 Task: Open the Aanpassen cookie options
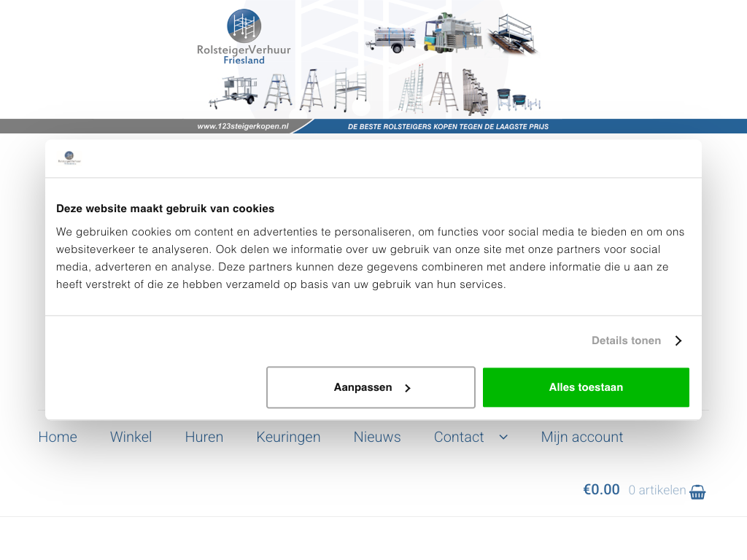tap(371, 387)
